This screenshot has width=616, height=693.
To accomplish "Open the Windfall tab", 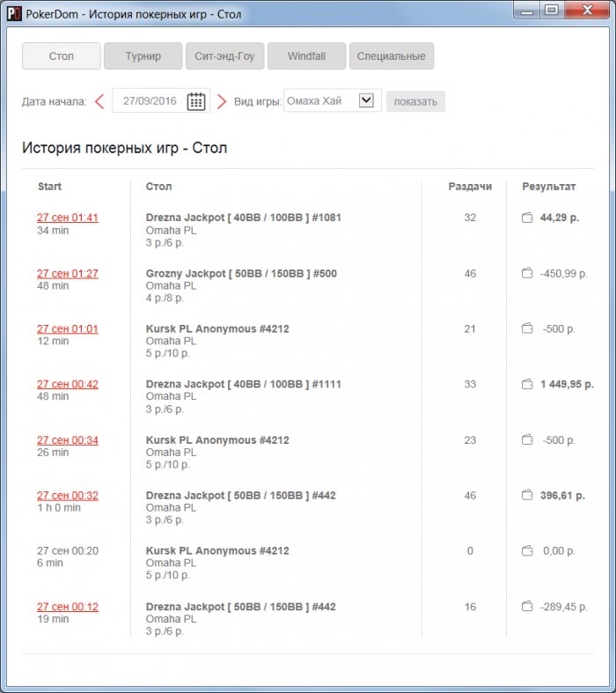I will (x=306, y=56).
